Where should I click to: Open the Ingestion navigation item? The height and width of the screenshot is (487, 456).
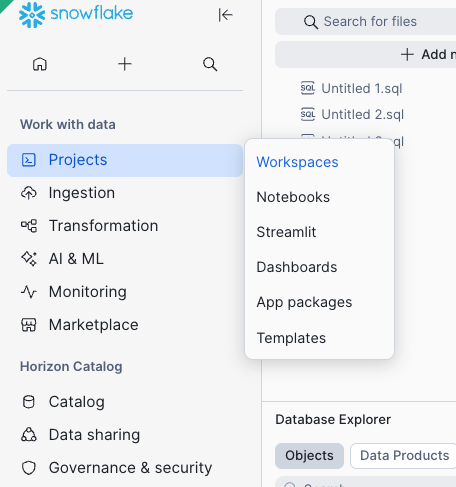point(125,193)
